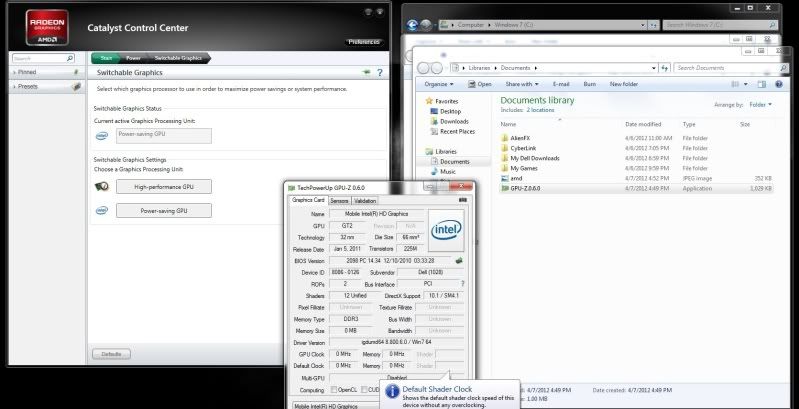Open Catalyst Preferences
Screen dimensions: 799x409
[x=364, y=42]
